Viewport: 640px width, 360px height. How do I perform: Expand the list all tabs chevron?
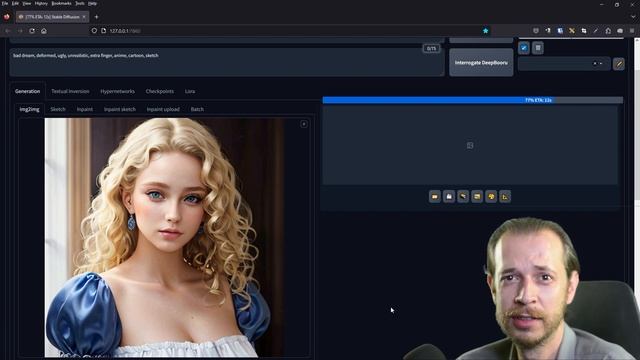[x=633, y=17]
